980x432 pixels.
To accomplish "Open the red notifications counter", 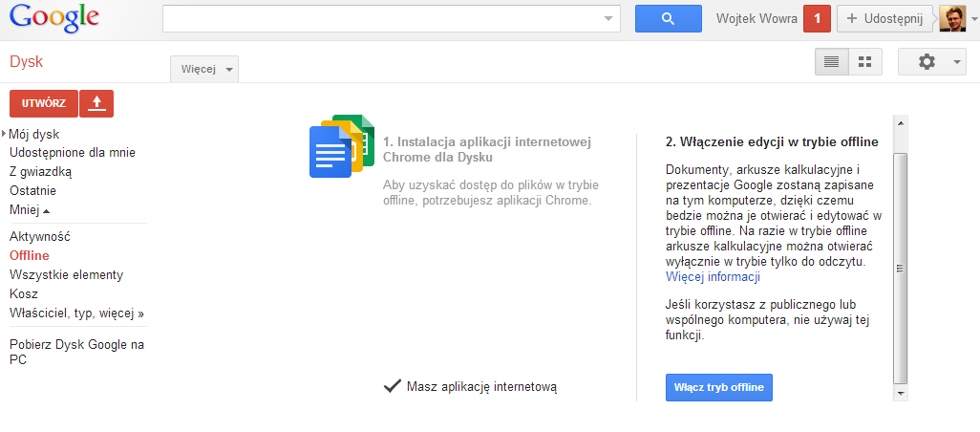I will click(817, 19).
